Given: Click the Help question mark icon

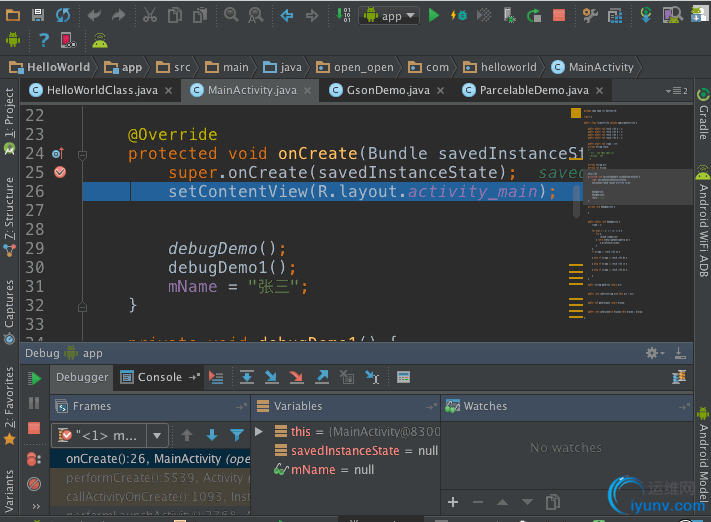Looking at the screenshot, I should [44, 40].
